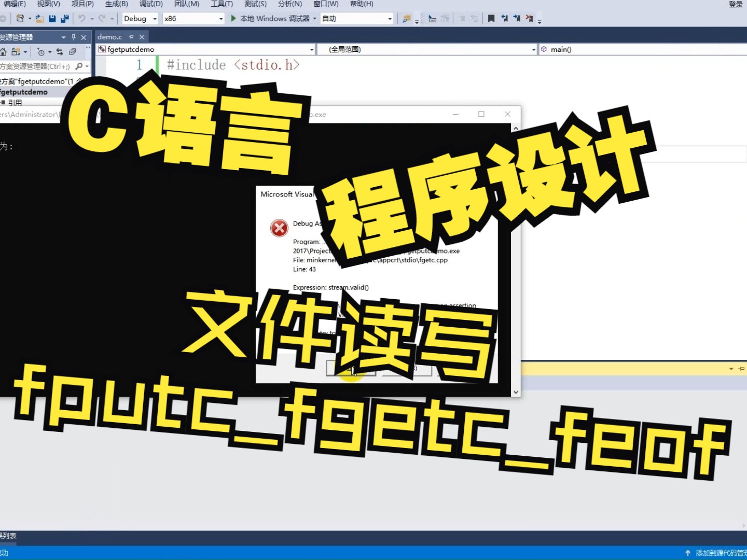
Task: Open the debugger target dropdown arrow
Action: pyautogui.click(x=314, y=19)
